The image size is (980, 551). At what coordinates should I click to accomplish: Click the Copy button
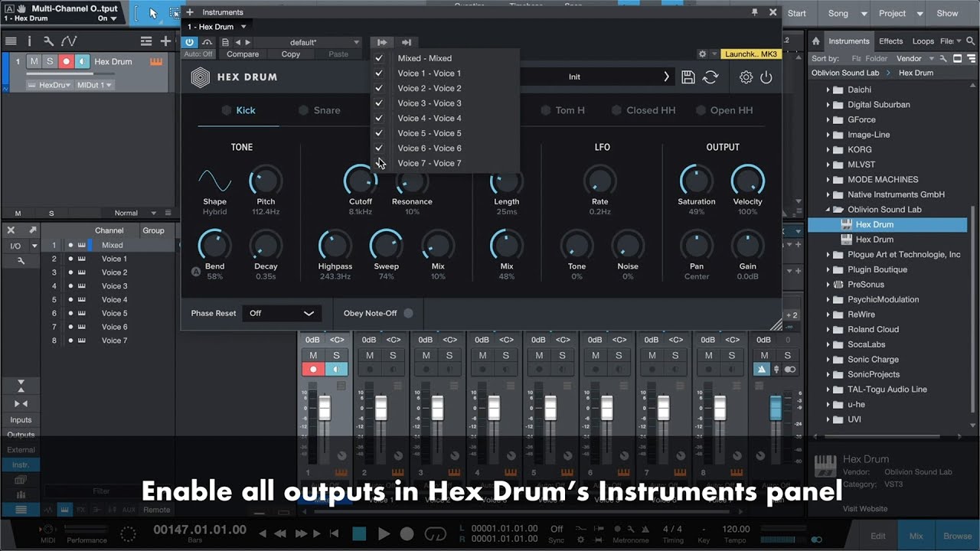pyautogui.click(x=291, y=54)
